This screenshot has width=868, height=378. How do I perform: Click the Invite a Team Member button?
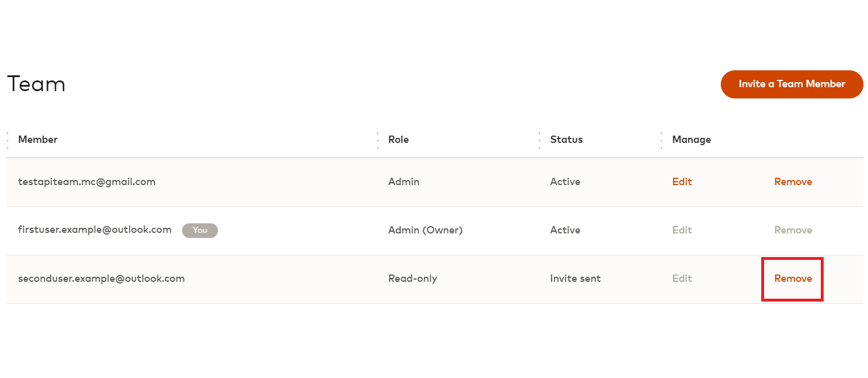click(x=792, y=84)
